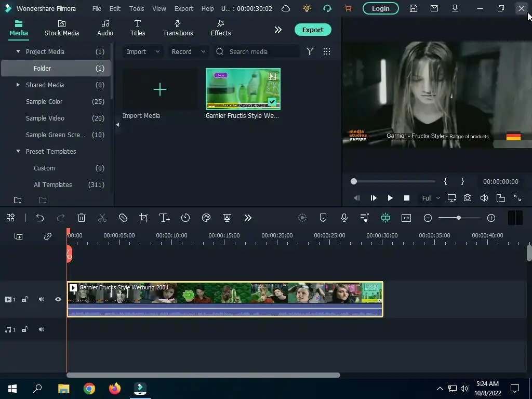This screenshot has width=532, height=399.
Task: Click the Import Media placeholder
Action: pyautogui.click(x=160, y=89)
